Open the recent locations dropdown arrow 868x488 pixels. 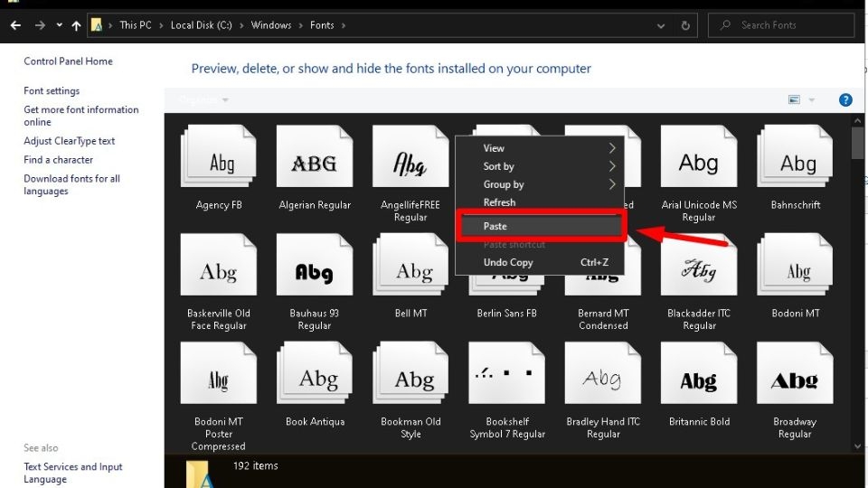tap(60, 25)
